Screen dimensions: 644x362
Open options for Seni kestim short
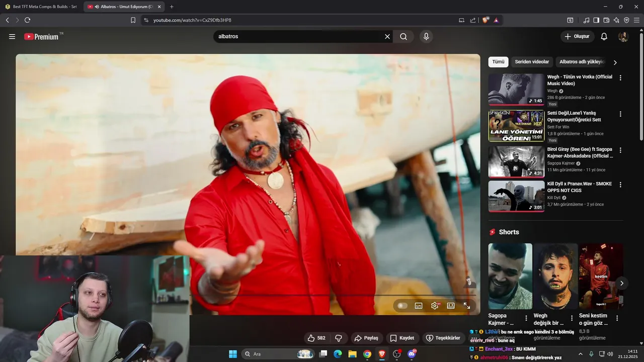coord(617,318)
